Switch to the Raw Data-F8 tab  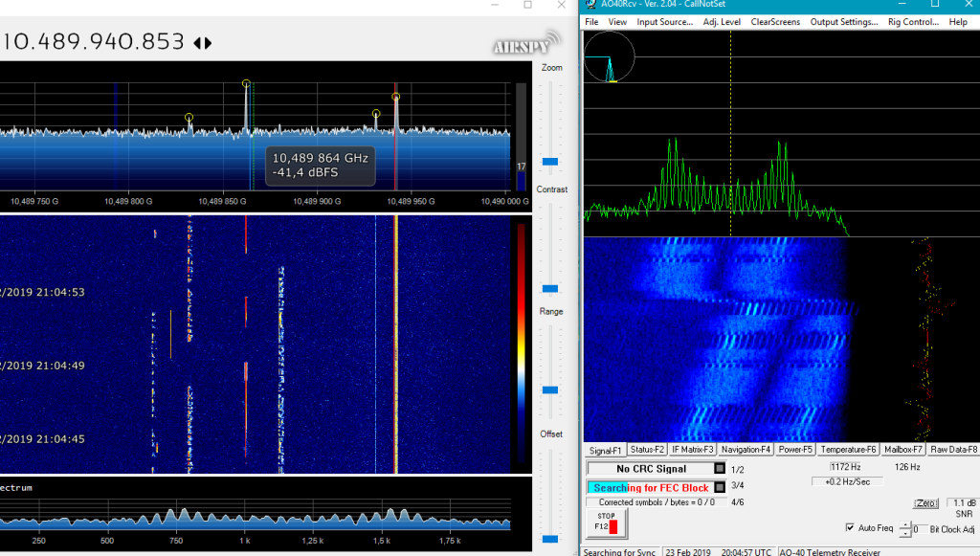tap(953, 449)
